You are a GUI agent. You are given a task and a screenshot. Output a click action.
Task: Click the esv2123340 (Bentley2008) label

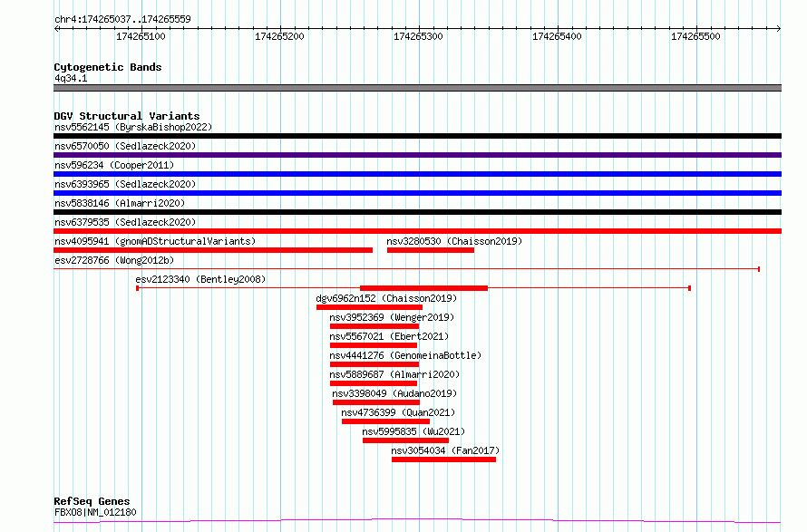(x=200, y=279)
